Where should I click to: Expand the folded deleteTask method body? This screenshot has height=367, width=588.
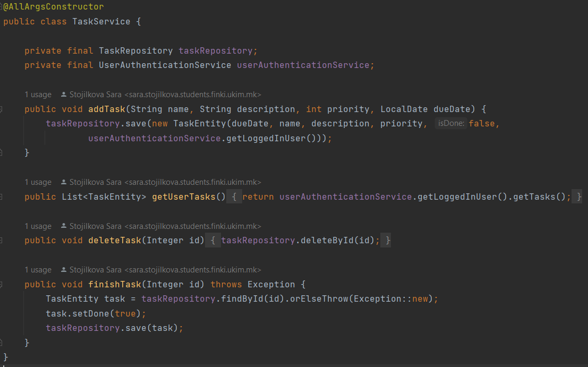coord(212,241)
